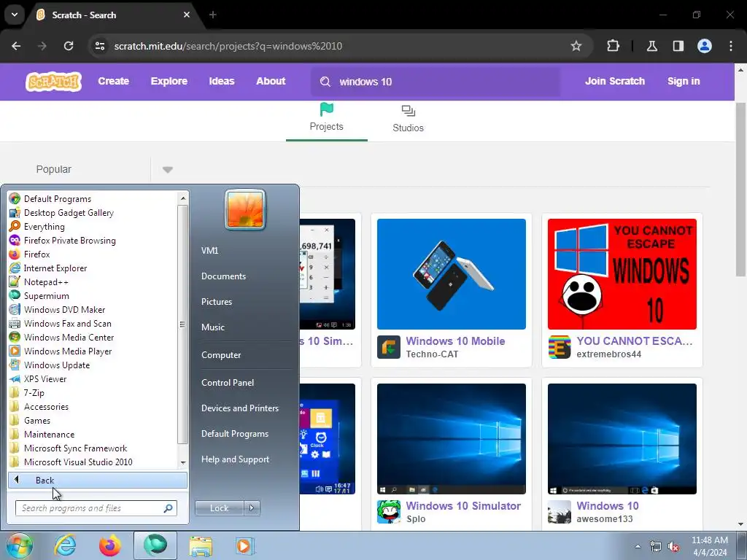Launch Windows DVD Maker
Viewport: 747px width, 560px height.
click(x=64, y=309)
